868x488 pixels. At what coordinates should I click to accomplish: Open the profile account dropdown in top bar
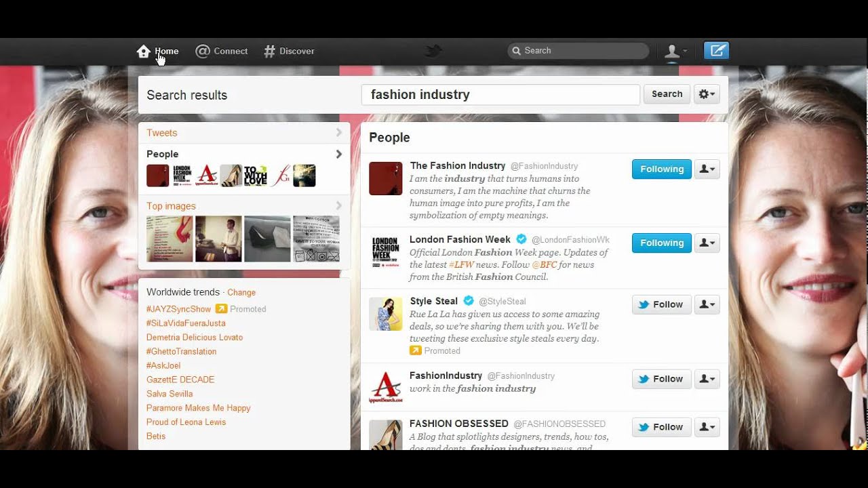(675, 51)
